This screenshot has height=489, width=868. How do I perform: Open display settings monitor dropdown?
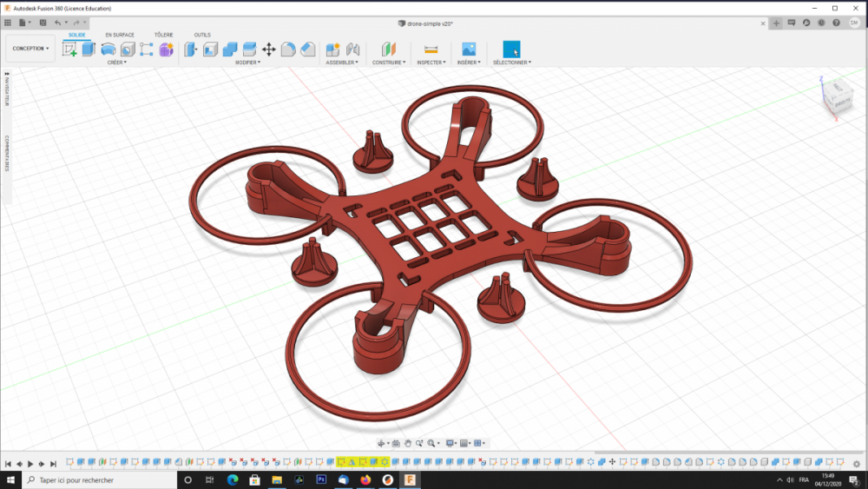pyautogui.click(x=451, y=443)
